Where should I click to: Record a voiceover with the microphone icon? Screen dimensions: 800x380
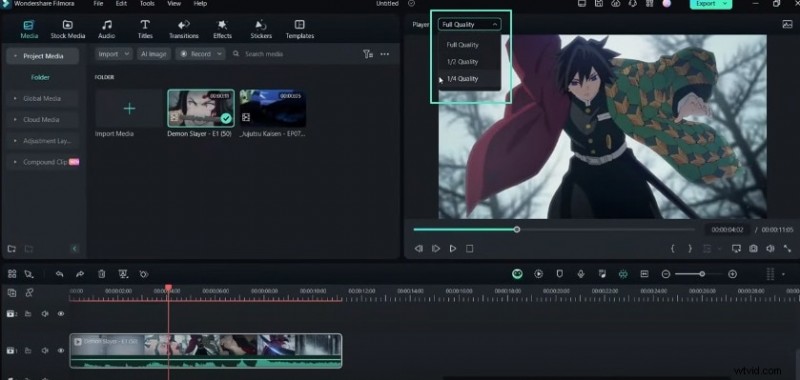click(x=581, y=274)
